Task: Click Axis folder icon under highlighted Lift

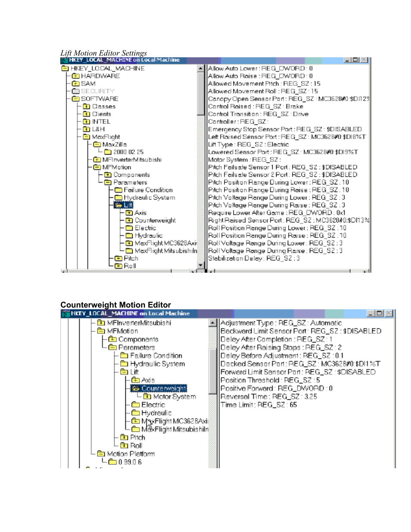Action: click(x=129, y=213)
